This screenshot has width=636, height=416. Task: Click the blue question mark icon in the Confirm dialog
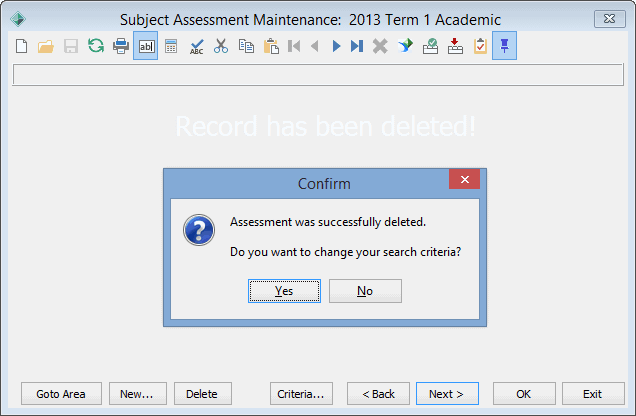click(199, 230)
